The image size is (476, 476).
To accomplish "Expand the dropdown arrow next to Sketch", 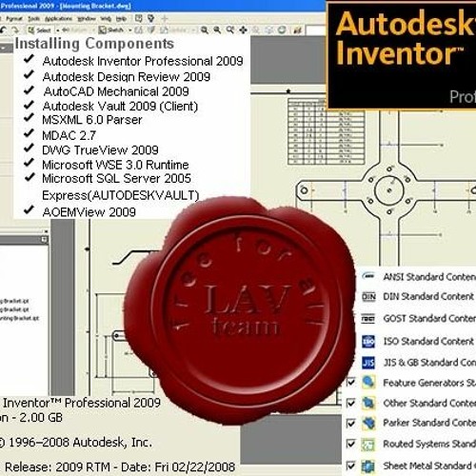I will (x=130, y=30).
